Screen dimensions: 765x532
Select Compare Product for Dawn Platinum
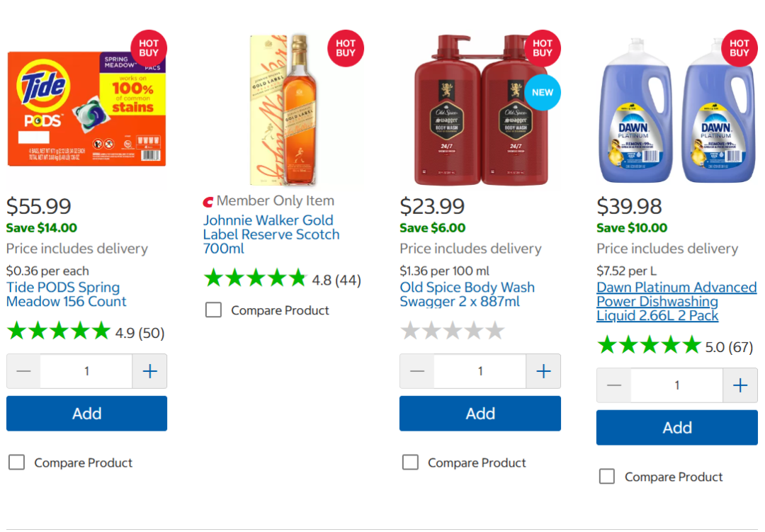pos(607,477)
